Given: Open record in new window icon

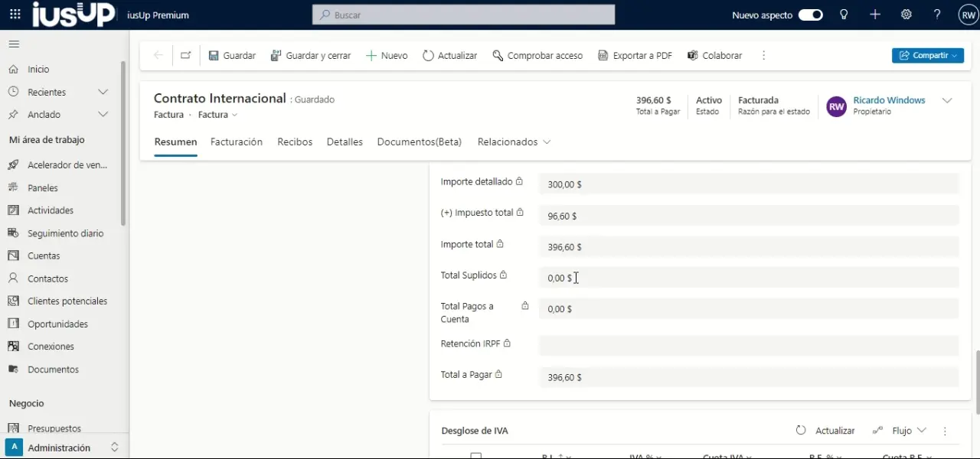Looking at the screenshot, I should pyautogui.click(x=185, y=55).
